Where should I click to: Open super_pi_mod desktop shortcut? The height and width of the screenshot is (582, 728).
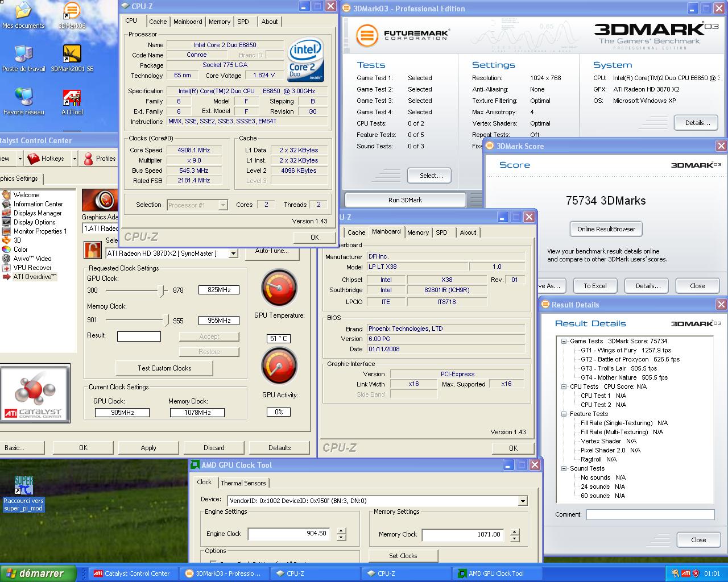tap(23, 493)
